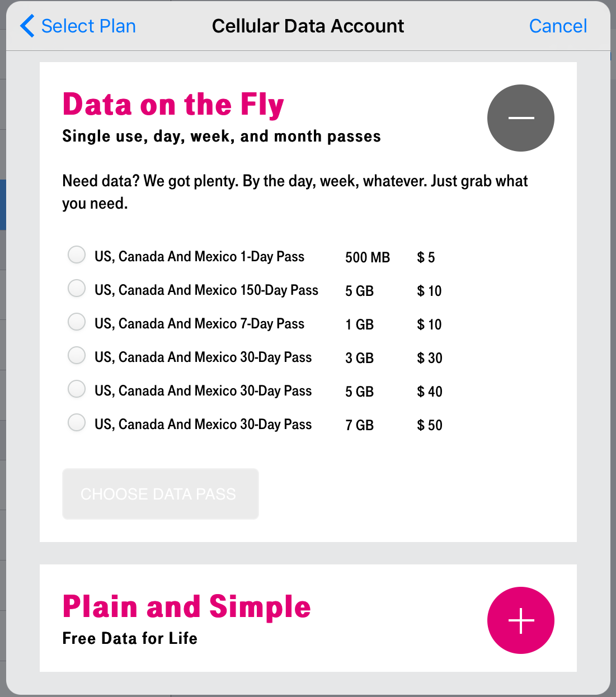Click the $ 5 price of 1-Day Pass
The image size is (616, 697).
[x=426, y=257]
